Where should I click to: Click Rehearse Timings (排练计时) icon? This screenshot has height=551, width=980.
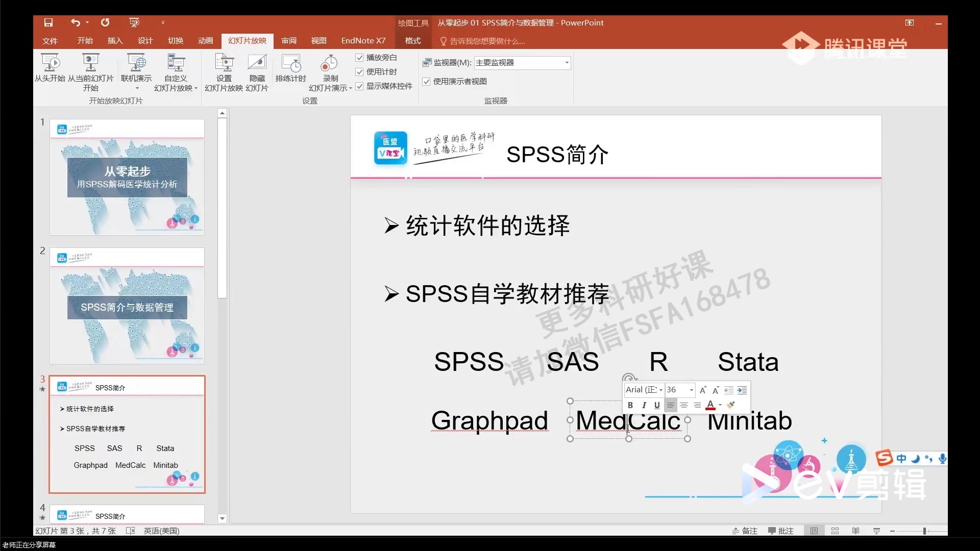point(291,68)
